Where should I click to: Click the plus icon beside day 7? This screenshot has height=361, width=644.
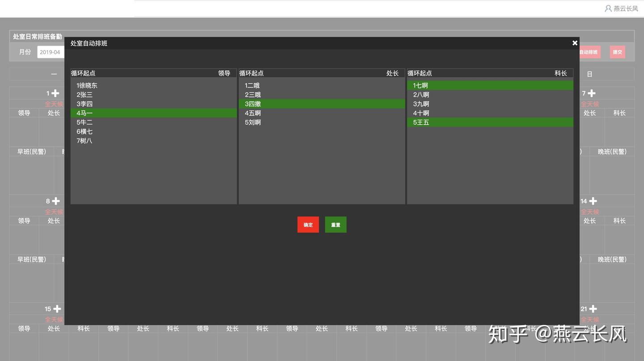pos(592,93)
